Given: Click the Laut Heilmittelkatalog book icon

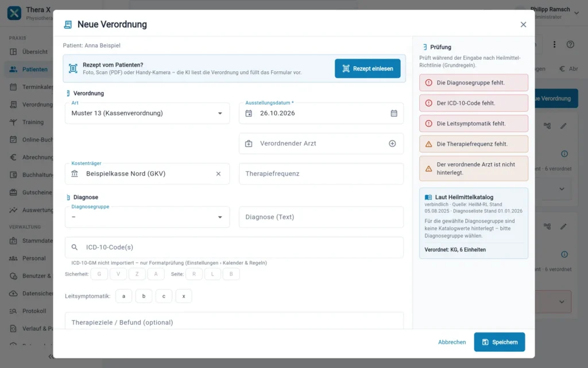Looking at the screenshot, I should [428, 197].
